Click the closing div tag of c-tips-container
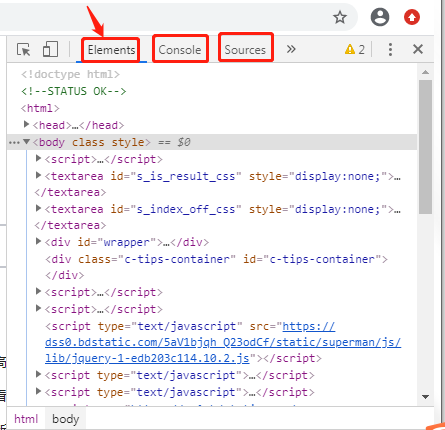The height and width of the screenshot is (430, 445). pyautogui.click(x=65, y=275)
